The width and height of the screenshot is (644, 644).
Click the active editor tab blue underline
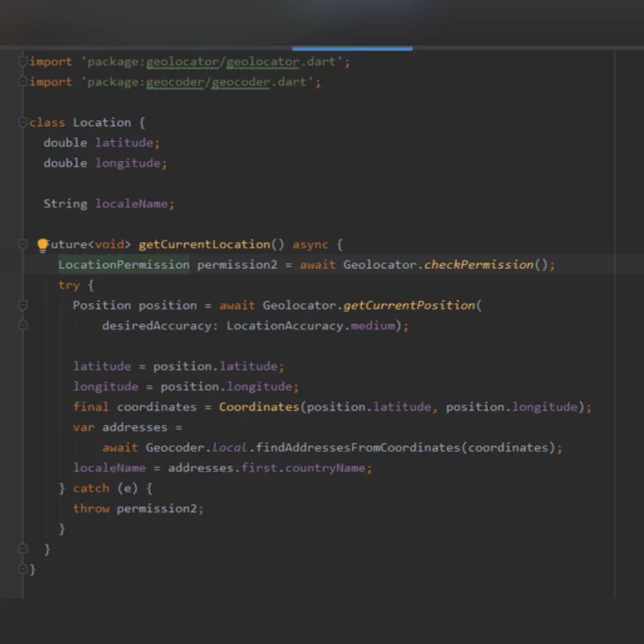352,48
